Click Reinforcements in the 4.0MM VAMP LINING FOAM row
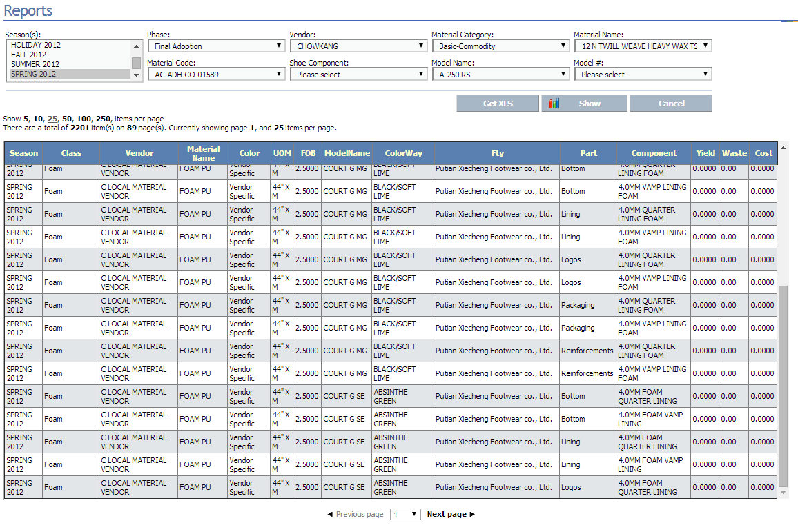This screenshot has width=798, height=532. pos(587,373)
